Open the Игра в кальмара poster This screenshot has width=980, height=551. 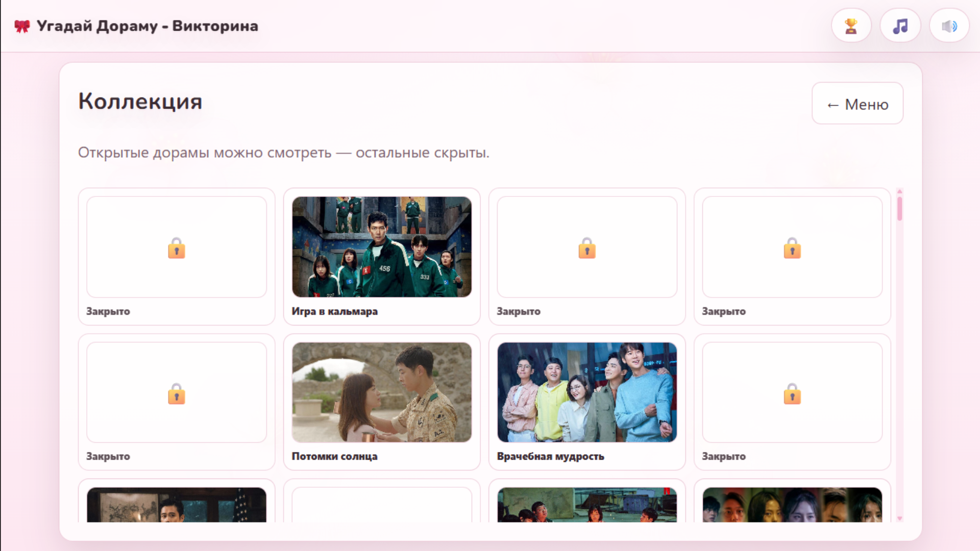point(382,247)
